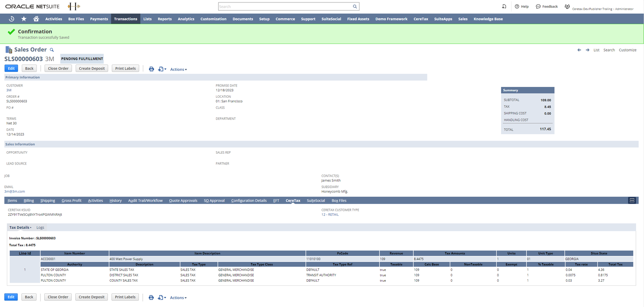Screen dimensions: 644x307
Task: Click the global search input field
Action: click(285, 6)
